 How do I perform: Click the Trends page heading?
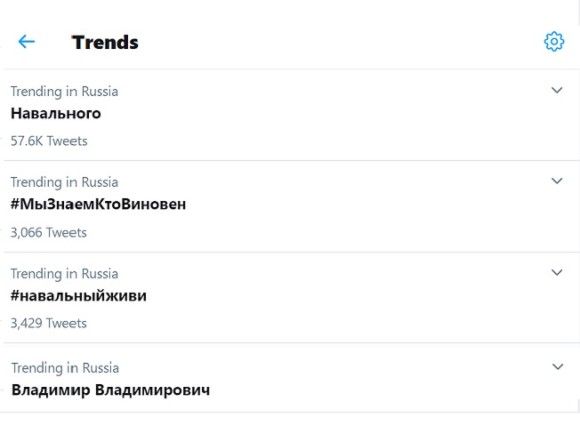click(105, 42)
